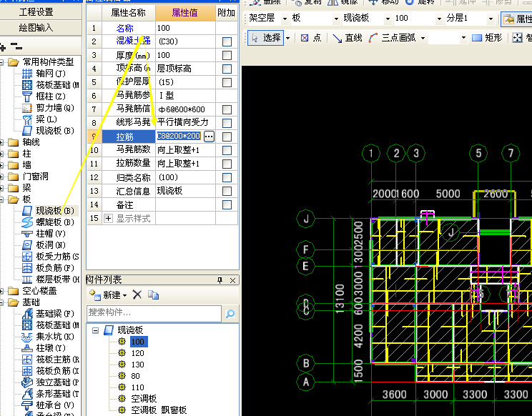Select 板洞(N) slab opening item
532x416 pixels.
pyautogui.click(x=44, y=244)
